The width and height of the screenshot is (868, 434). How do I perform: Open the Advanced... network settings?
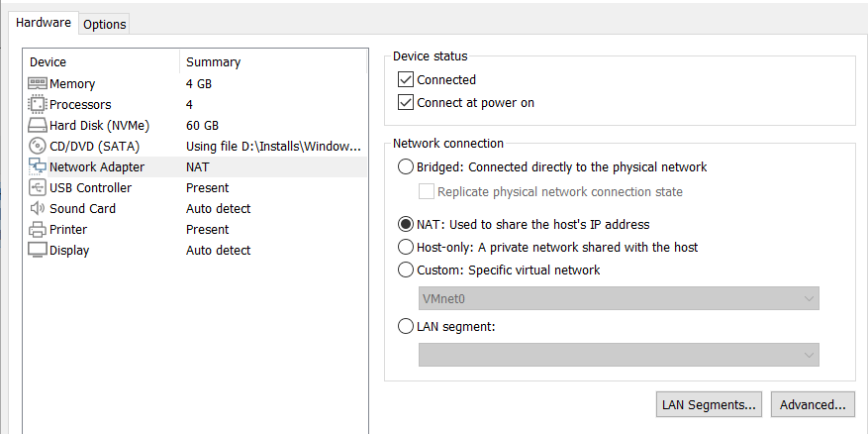point(813,404)
